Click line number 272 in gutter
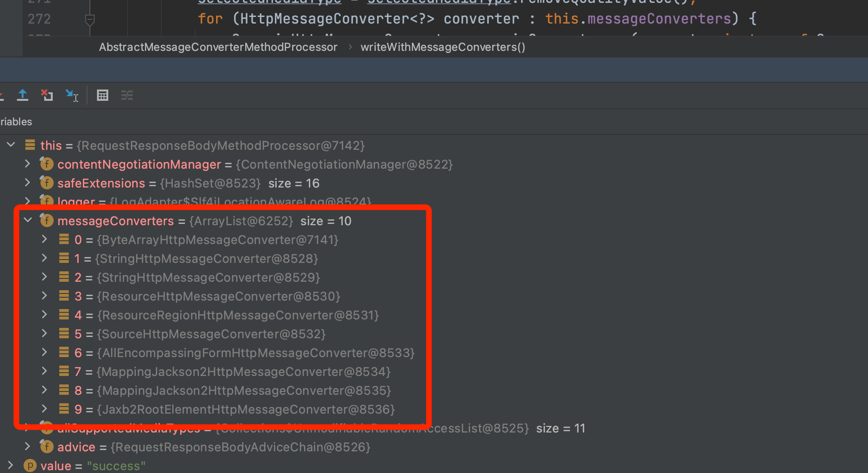 click(39, 19)
